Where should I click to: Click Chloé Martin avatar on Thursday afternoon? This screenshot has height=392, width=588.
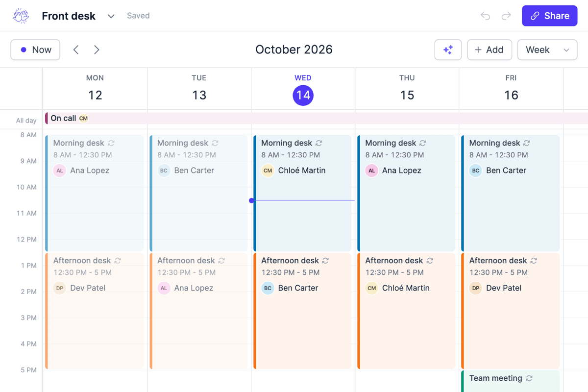[371, 288]
